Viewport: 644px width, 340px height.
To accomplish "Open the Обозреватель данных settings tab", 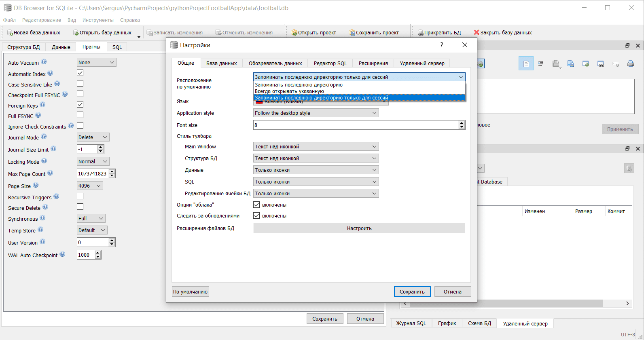I will point(275,63).
